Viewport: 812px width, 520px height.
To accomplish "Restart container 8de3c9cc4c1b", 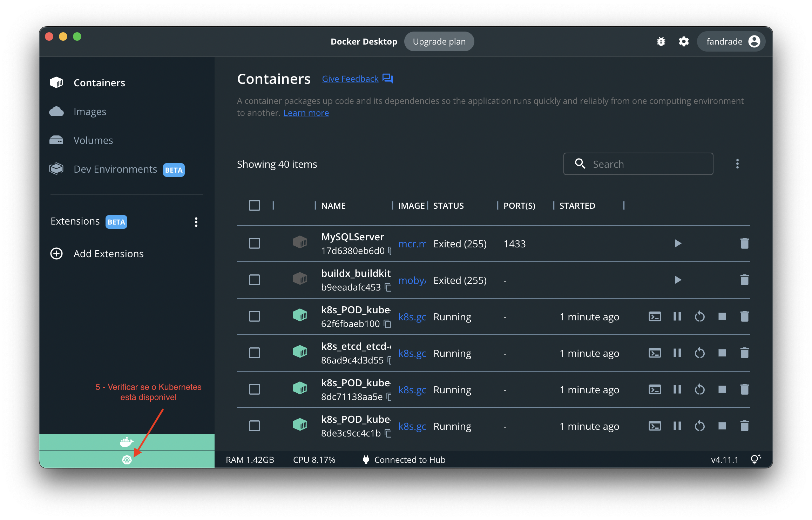I will [x=699, y=426].
